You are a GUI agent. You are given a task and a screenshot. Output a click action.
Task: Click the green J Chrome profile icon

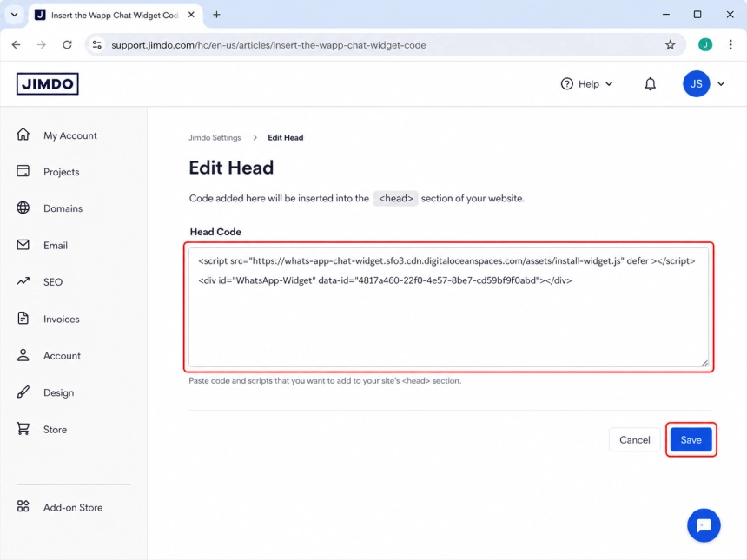coord(705,45)
